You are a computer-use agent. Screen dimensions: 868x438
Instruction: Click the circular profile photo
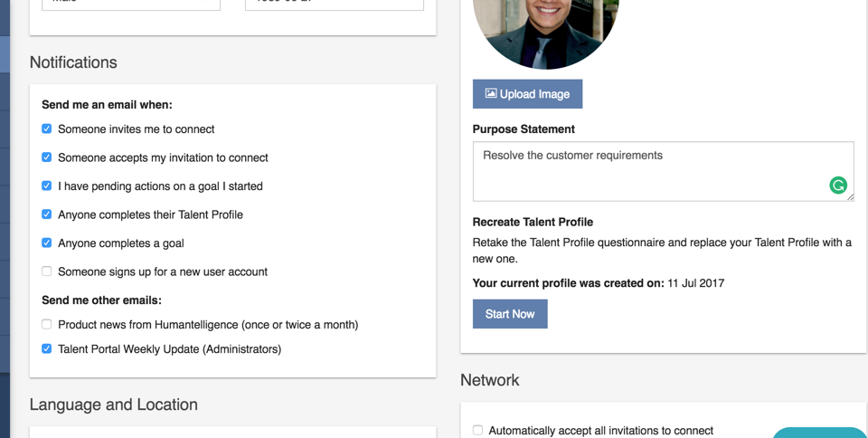point(546,27)
